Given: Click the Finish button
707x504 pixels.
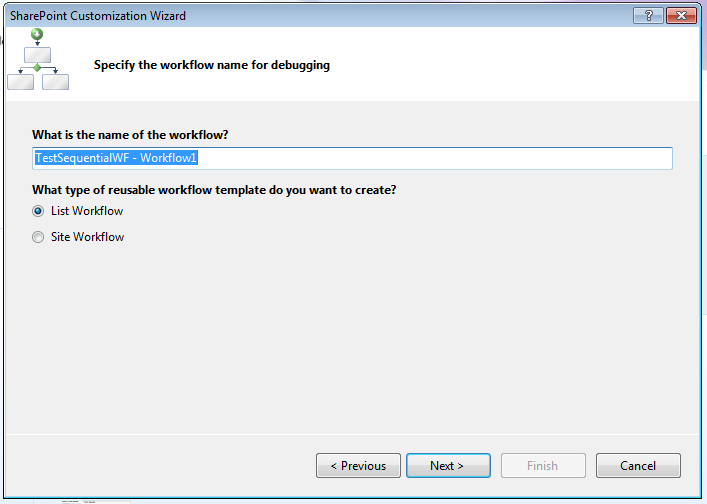Looking at the screenshot, I should coord(543,465).
